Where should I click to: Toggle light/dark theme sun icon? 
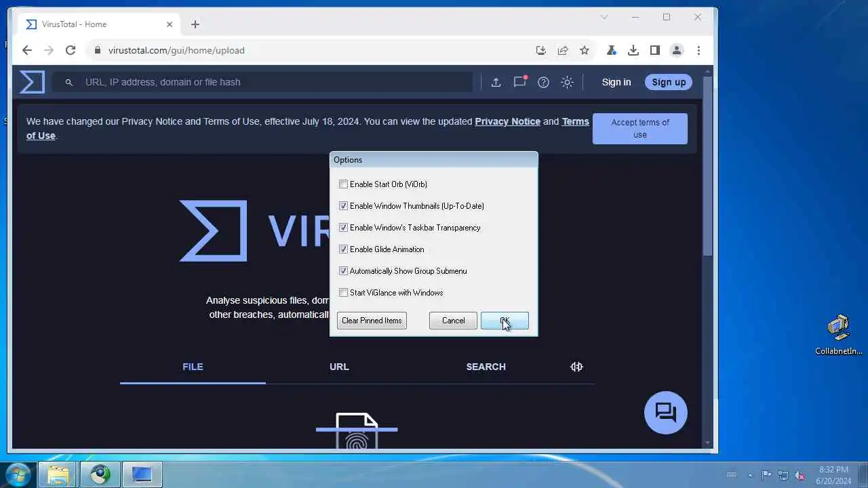tap(568, 82)
